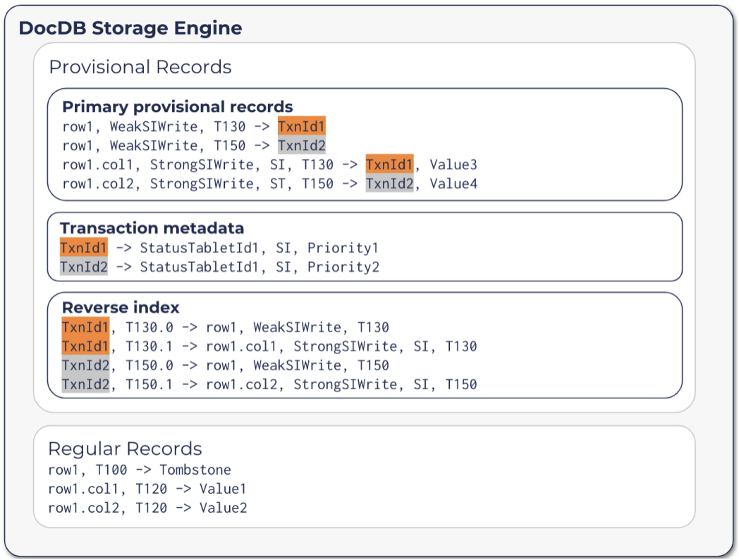Click the "Value4" text in primary records
This screenshot has height=560, width=739.
tap(453, 183)
